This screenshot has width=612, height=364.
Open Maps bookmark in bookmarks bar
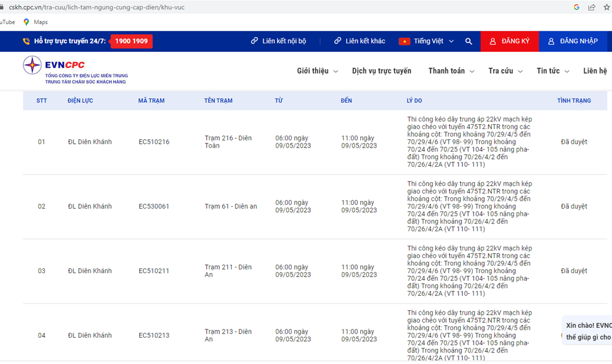click(x=35, y=22)
